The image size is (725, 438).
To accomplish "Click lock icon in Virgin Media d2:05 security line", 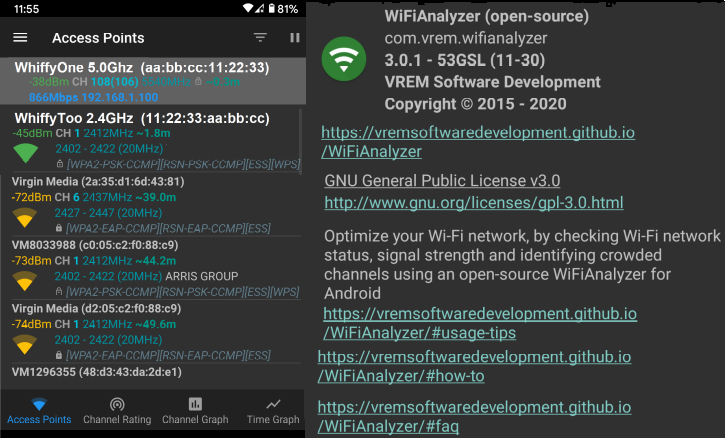I will pos(59,355).
